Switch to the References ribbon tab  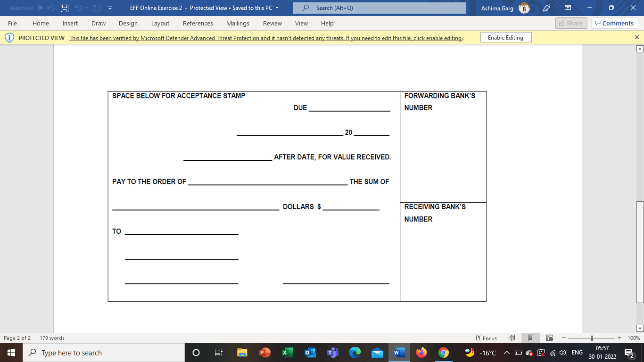[198, 23]
